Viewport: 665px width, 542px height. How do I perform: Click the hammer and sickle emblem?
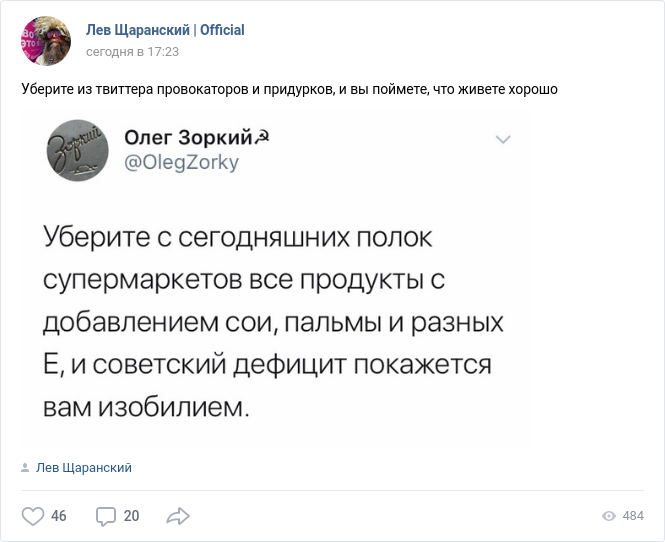tap(262, 136)
